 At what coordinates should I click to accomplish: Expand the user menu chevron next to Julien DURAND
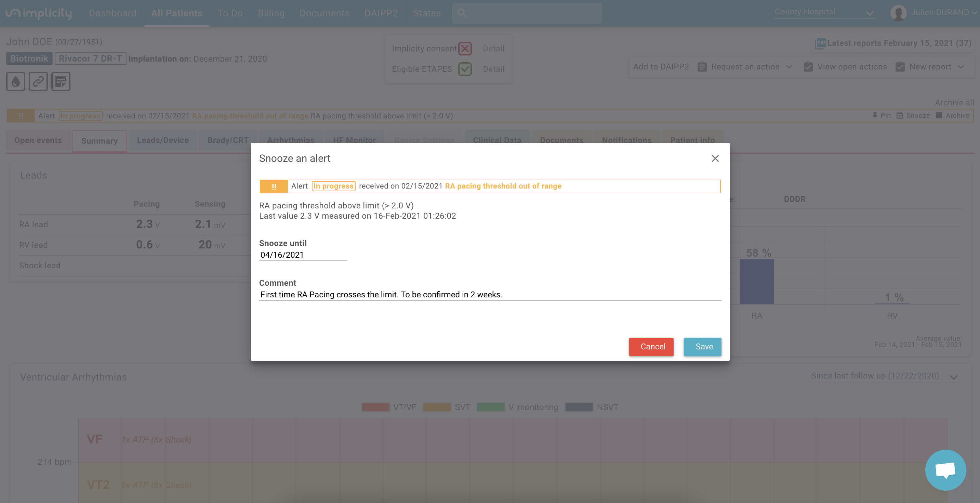(974, 13)
